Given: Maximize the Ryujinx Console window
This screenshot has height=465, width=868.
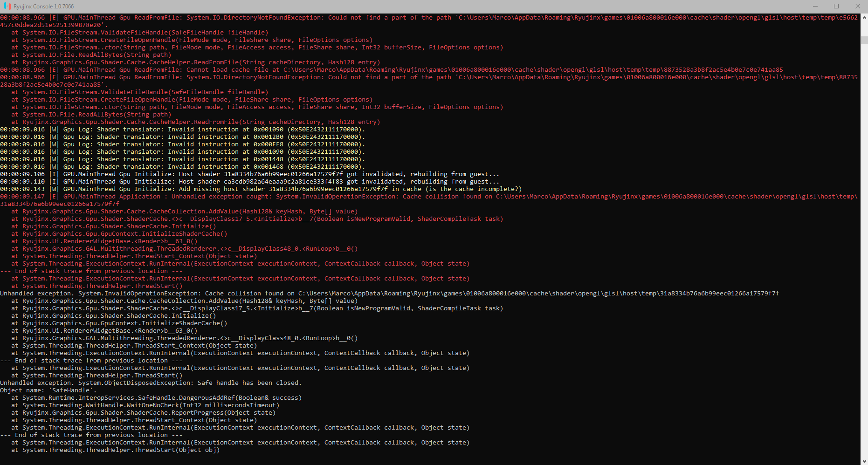Looking at the screenshot, I should tap(836, 7).
